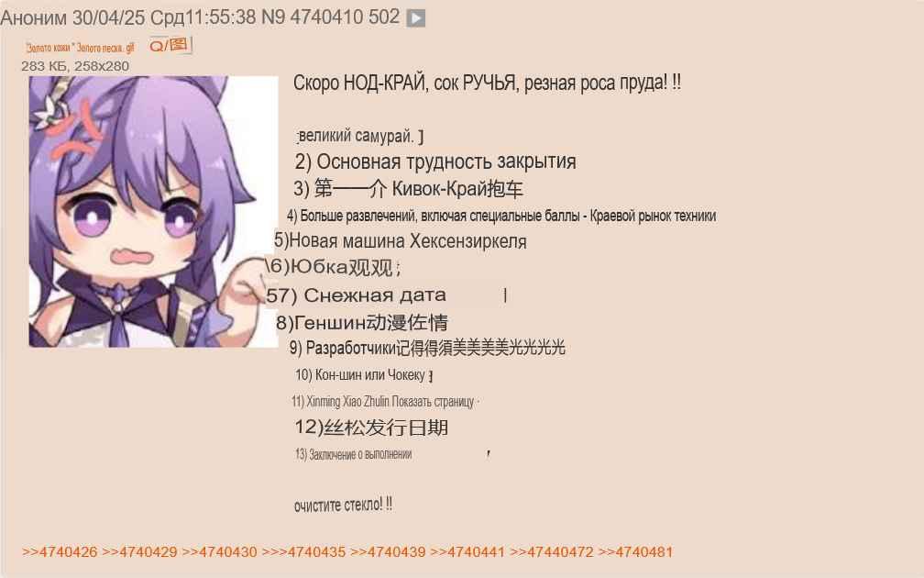Open the post menu arrow beside 502
This screenshot has width=924, height=578.
[415, 18]
